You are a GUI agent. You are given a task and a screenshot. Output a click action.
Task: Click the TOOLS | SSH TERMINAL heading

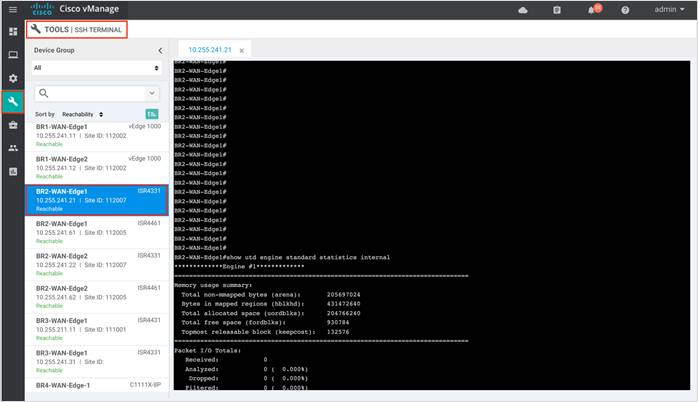point(77,29)
